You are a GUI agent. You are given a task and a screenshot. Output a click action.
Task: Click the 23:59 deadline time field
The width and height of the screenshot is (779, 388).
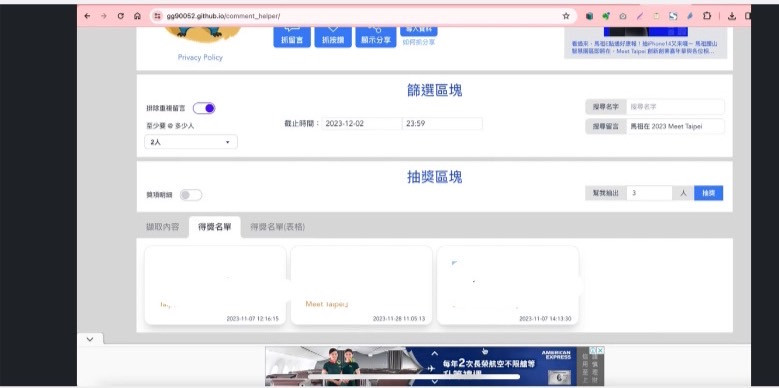pos(442,124)
